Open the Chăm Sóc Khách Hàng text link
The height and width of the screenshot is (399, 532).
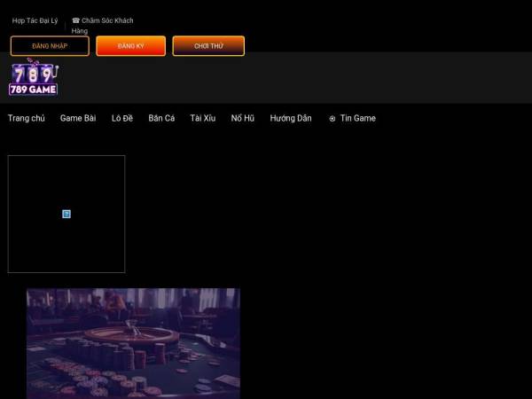[106, 20]
